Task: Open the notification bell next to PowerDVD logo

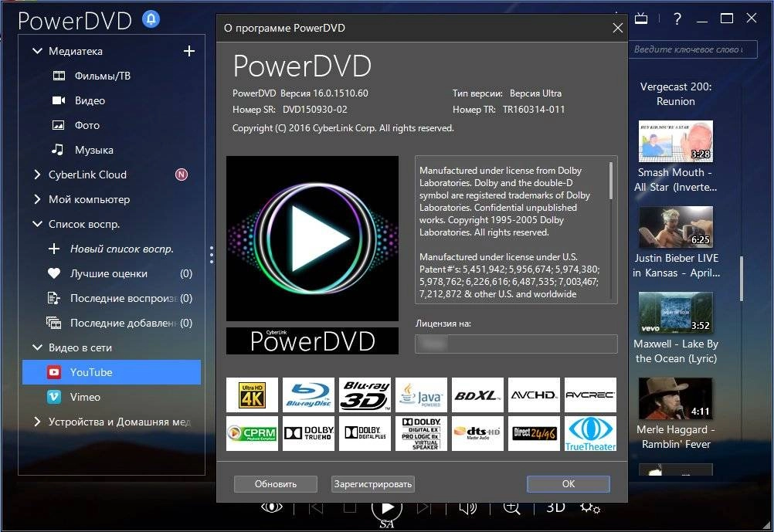Action: pyautogui.click(x=151, y=19)
